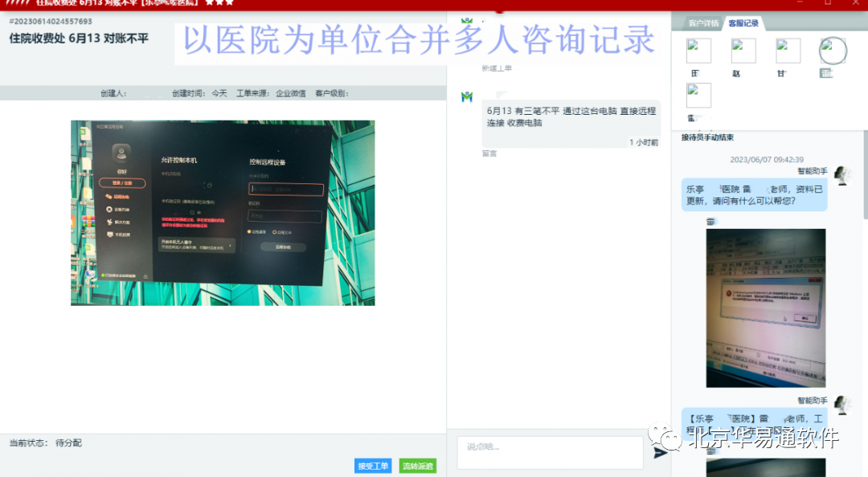This screenshot has height=477, width=868.
Task: Open the avatar labeled 甘
Action: pos(788,51)
